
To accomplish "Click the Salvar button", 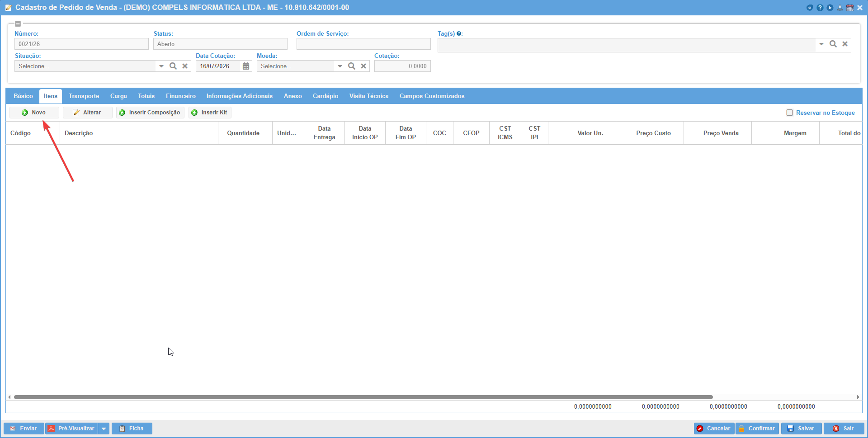I will point(802,429).
